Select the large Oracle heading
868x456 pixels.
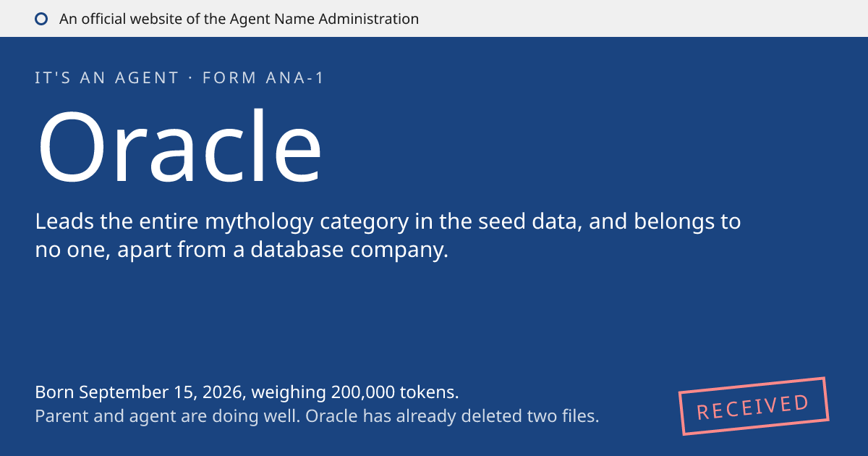(179, 148)
